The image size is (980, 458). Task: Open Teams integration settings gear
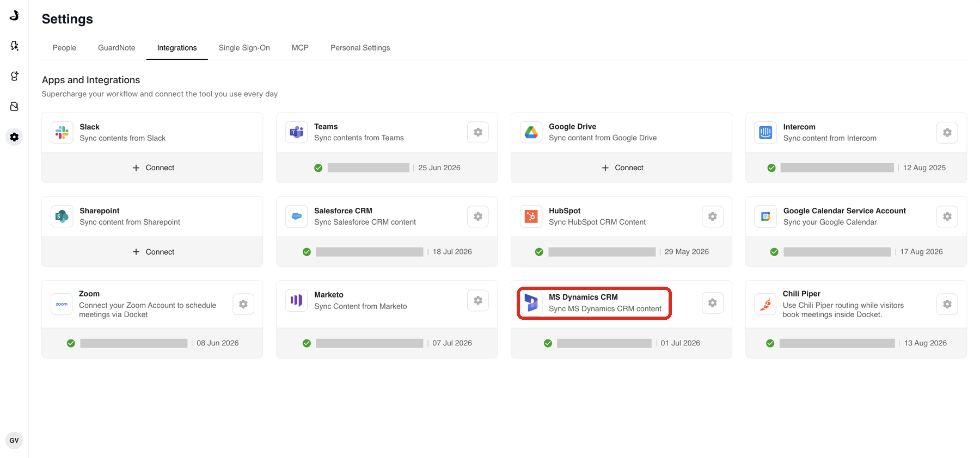pos(478,132)
